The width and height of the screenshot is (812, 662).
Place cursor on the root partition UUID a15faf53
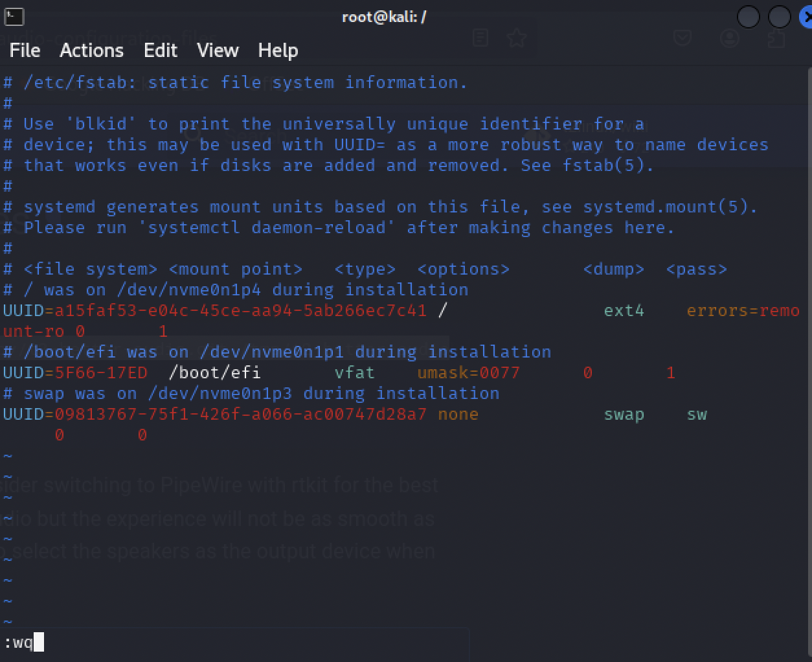pos(240,311)
